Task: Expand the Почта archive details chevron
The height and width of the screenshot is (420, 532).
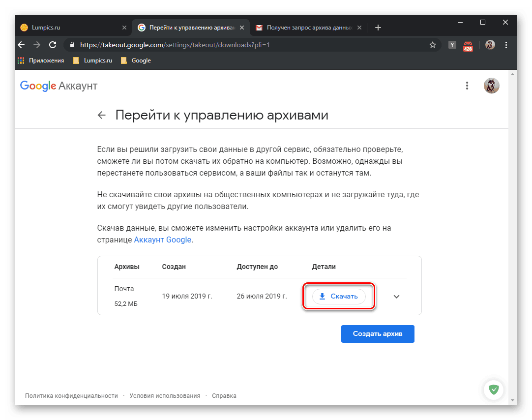Action: pos(396,297)
